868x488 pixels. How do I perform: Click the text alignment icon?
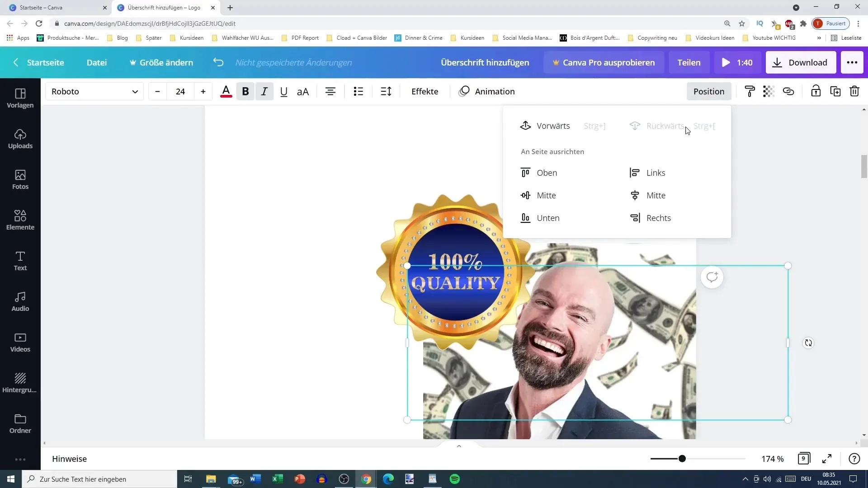[x=331, y=91]
